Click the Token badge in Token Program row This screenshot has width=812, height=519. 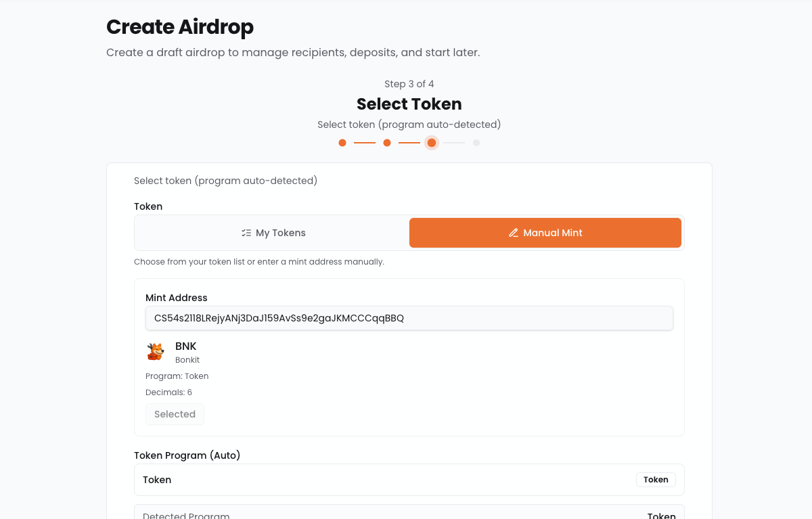[x=656, y=480]
